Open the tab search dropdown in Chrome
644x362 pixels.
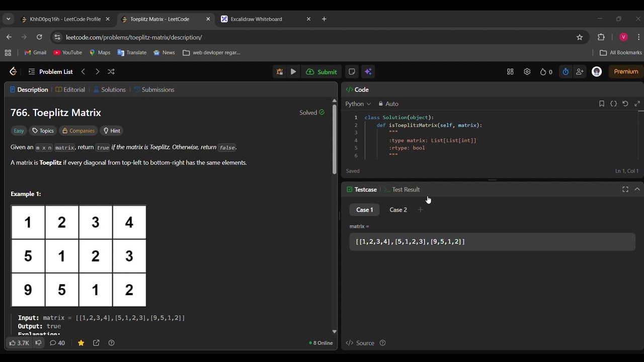(x=8, y=19)
